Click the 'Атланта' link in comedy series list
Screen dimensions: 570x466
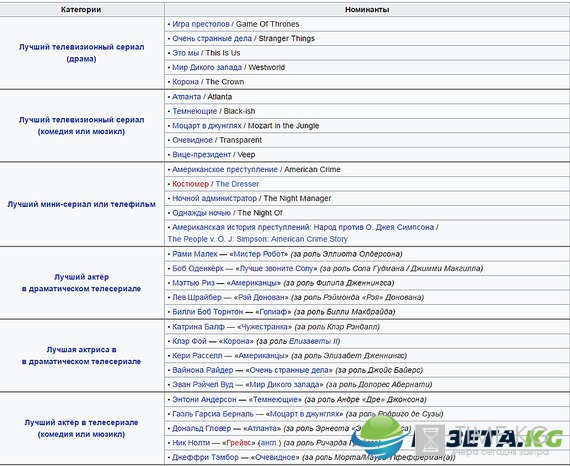[186, 97]
